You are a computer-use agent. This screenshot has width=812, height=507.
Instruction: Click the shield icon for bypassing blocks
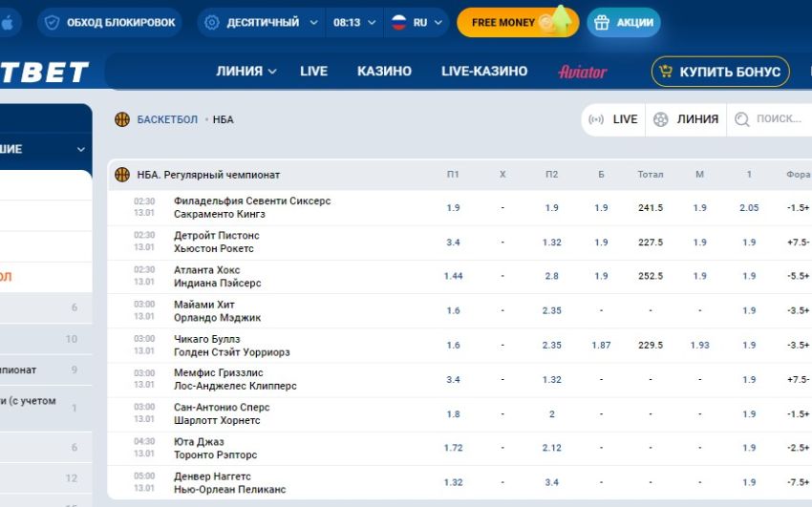52,23
